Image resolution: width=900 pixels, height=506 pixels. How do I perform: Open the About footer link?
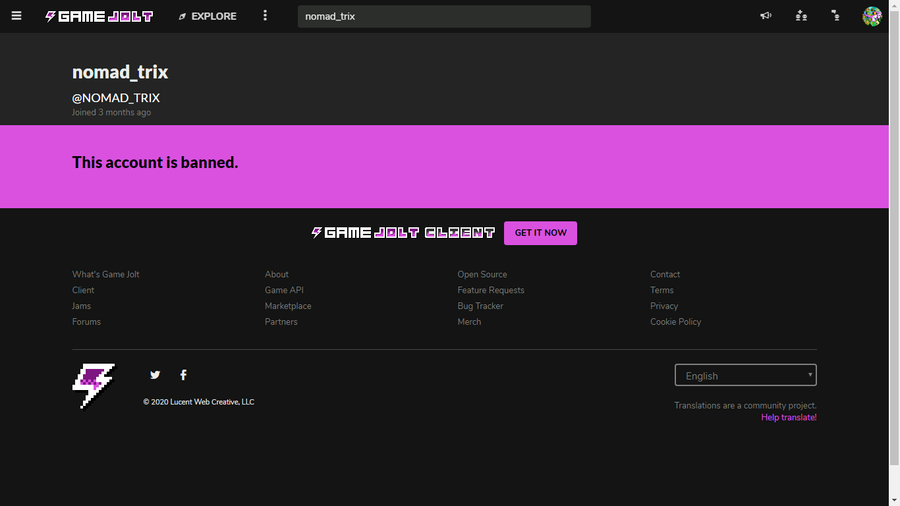coord(277,274)
